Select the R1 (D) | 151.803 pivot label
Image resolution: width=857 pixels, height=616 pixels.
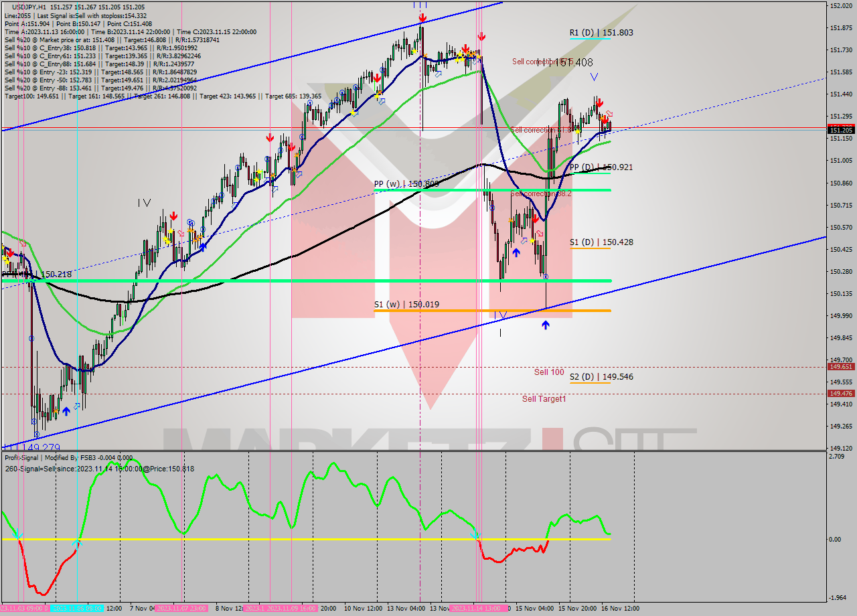(601, 32)
